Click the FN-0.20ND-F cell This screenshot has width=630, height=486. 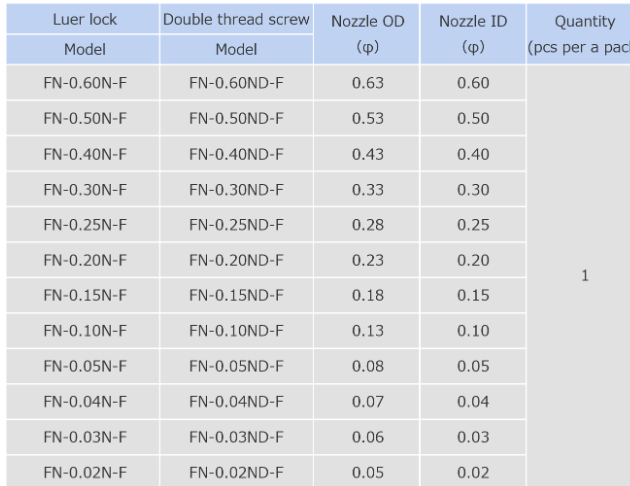click(237, 260)
